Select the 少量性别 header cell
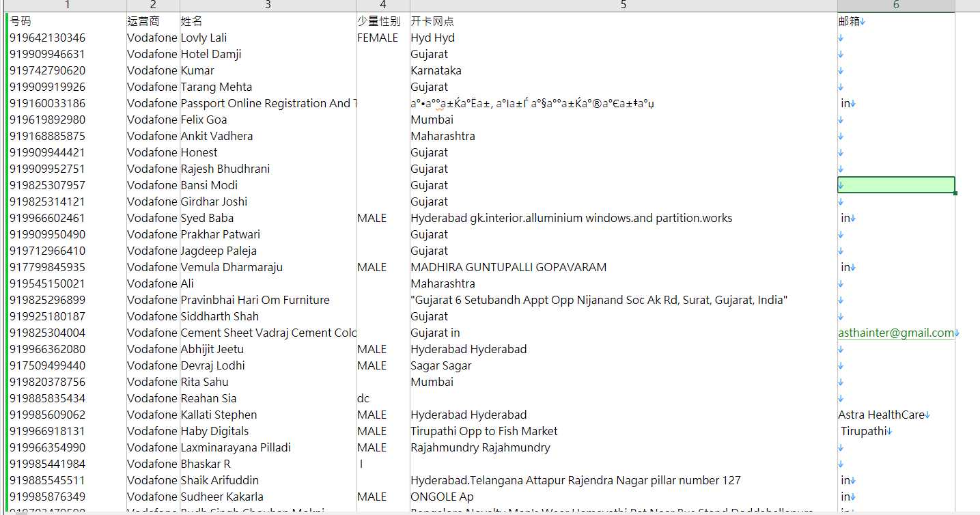980x515 pixels. (383, 21)
